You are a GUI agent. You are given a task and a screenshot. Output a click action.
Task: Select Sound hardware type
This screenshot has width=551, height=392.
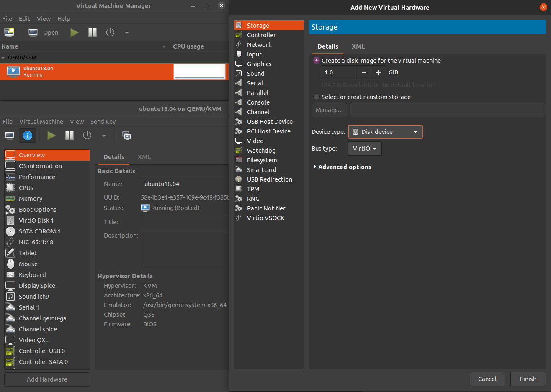(269, 74)
